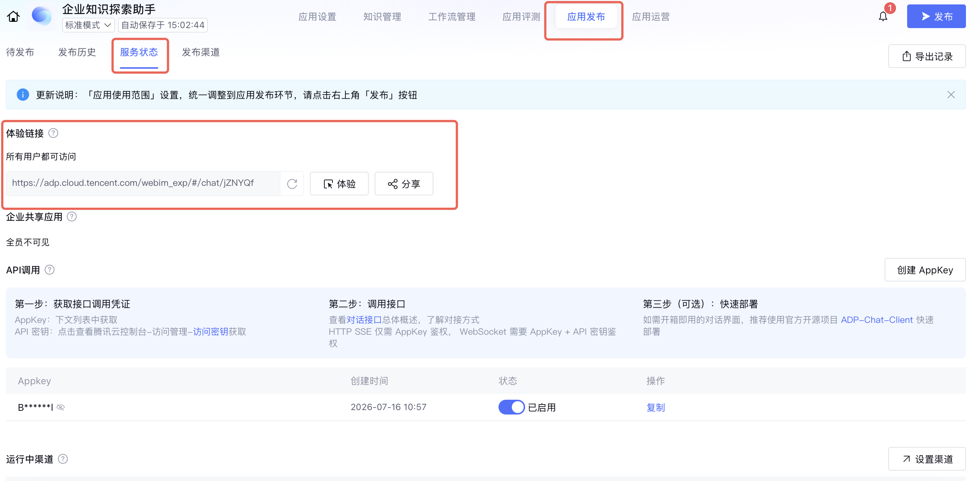
Task: Switch to 应用评测 tab
Action: click(521, 17)
